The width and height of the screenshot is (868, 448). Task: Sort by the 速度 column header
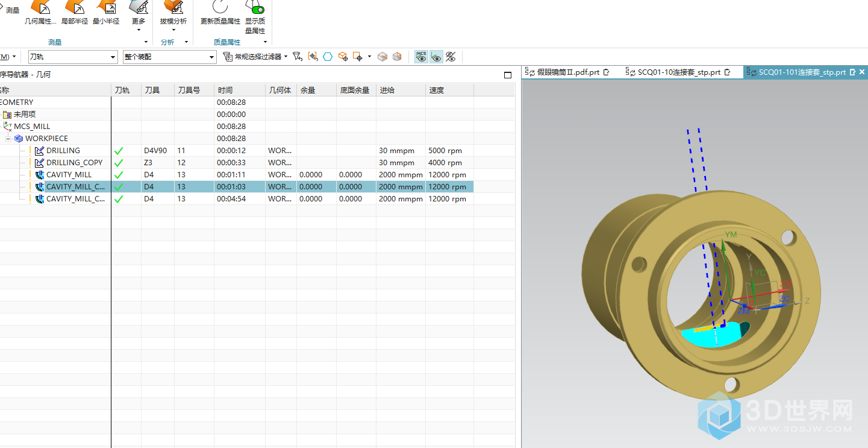(449, 90)
